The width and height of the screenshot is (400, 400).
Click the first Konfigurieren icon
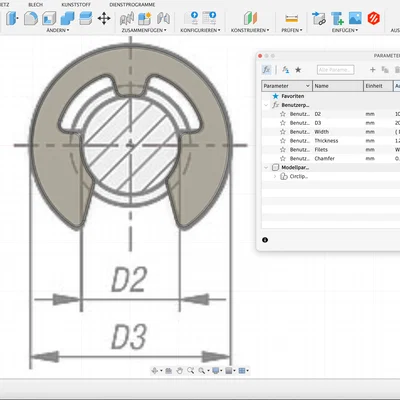tap(192, 18)
